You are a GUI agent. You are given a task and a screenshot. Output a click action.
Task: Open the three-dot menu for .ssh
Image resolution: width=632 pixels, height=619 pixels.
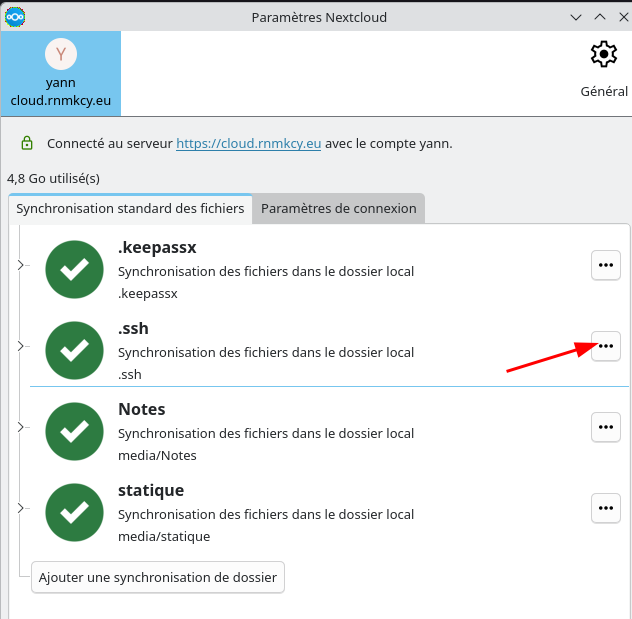click(605, 346)
